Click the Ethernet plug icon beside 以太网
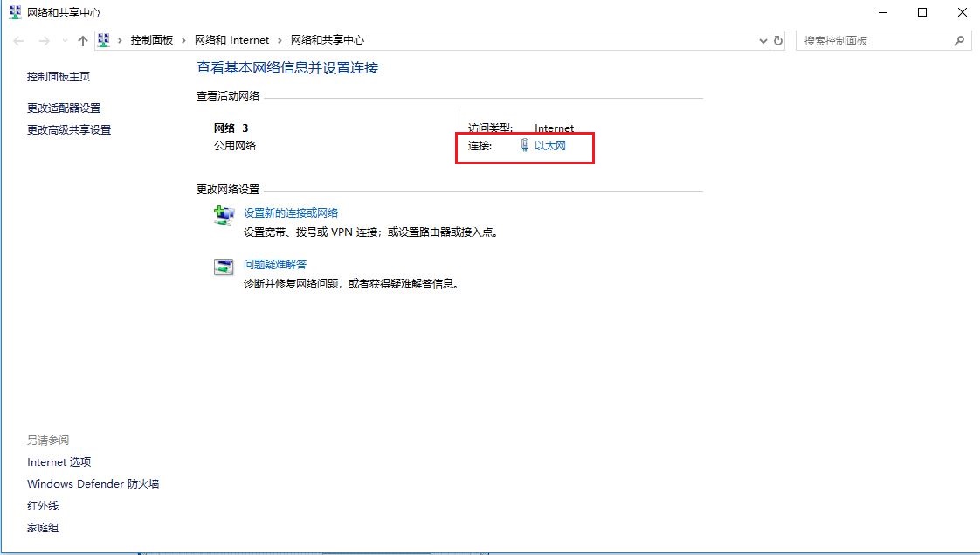This screenshot has height=555, width=980. click(524, 146)
